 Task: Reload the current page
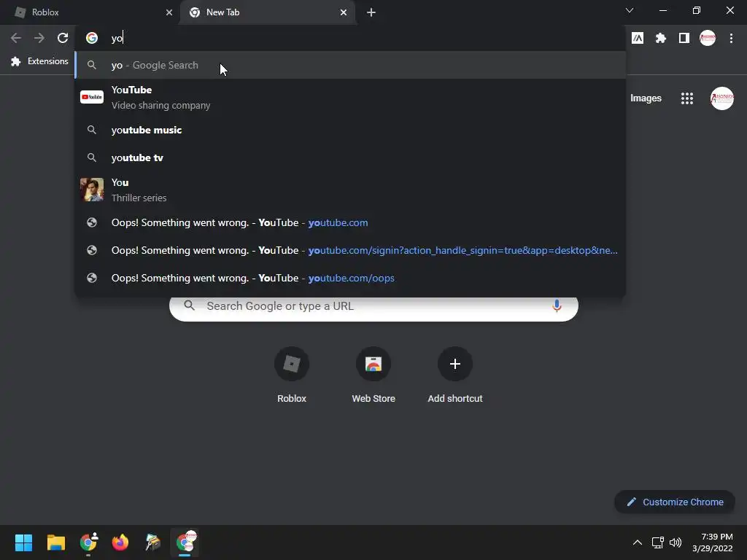(x=63, y=38)
